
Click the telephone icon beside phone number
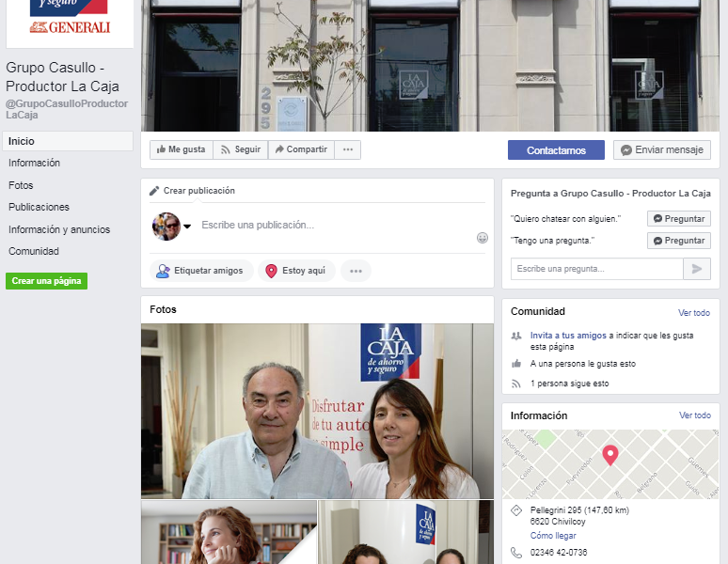tap(516, 553)
